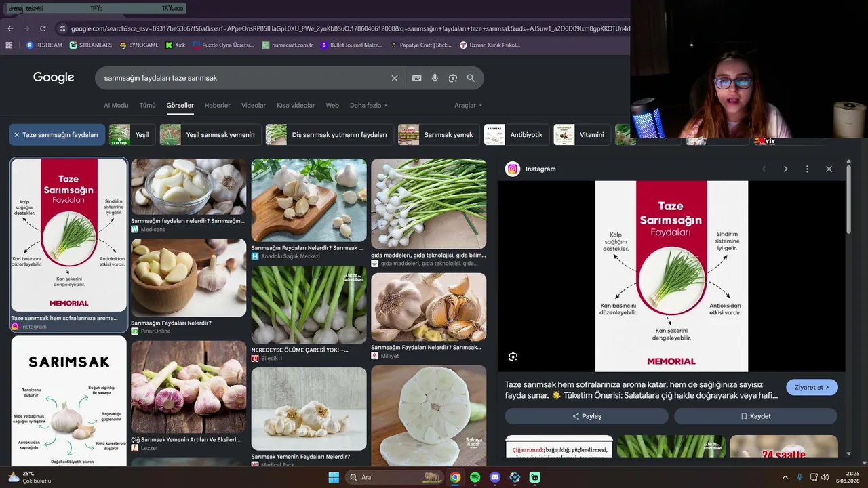Open Spotify from the taskbar
The height and width of the screenshot is (488, 868).
(475, 477)
